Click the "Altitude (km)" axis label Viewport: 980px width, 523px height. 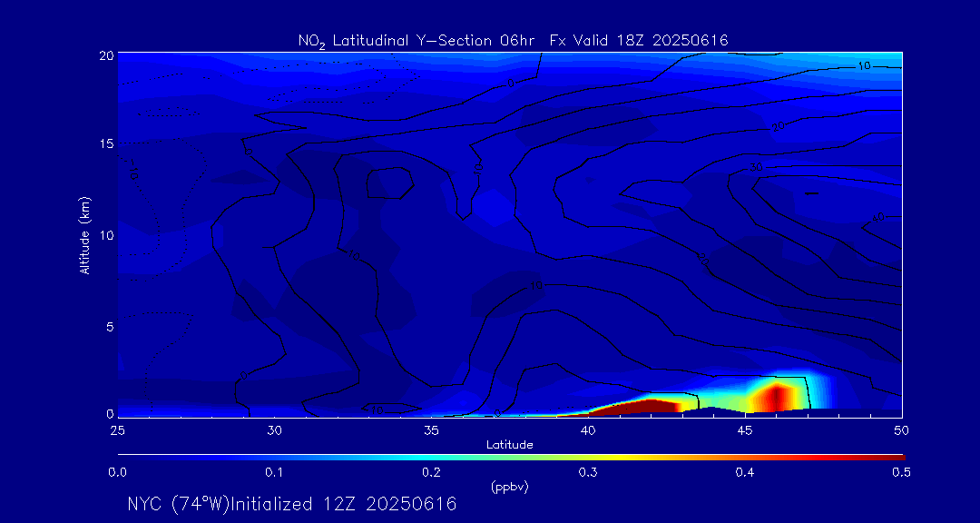[83, 234]
